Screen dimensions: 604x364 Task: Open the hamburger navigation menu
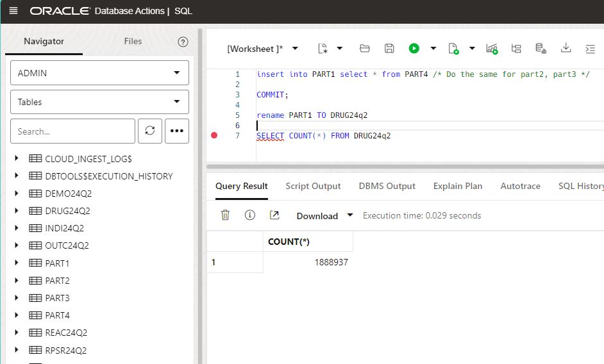13,12
